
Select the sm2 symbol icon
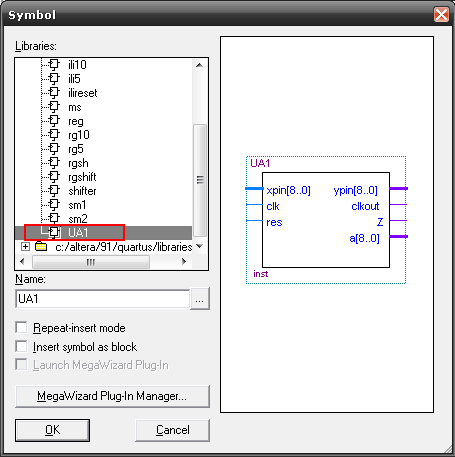click(x=54, y=218)
